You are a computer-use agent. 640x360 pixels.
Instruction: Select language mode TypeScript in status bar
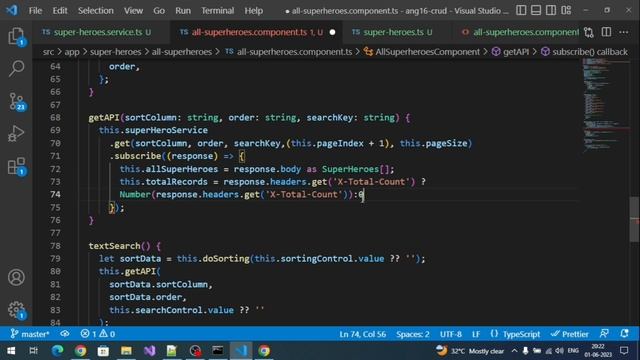coord(515,334)
